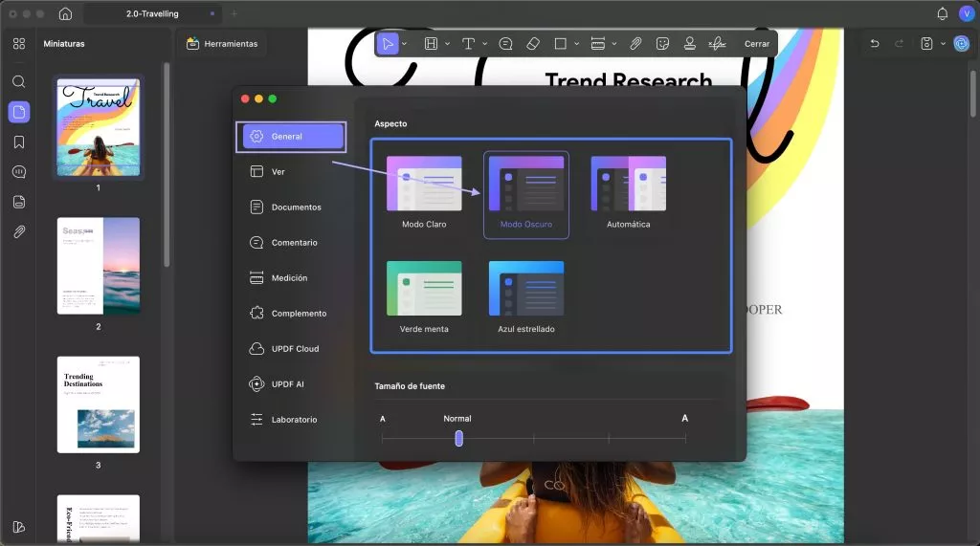The width and height of the screenshot is (980, 546).
Task: Choose the Modo Oscuro appearance
Action: click(526, 194)
